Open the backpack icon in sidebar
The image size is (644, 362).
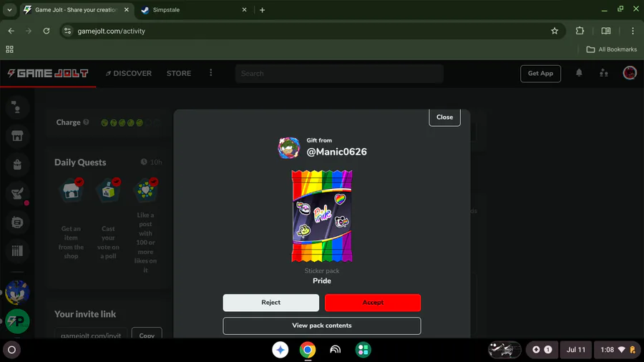(x=17, y=165)
